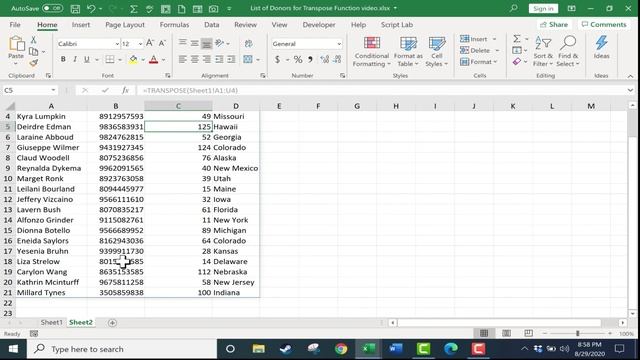Image resolution: width=640 pixels, height=360 pixels.
Task: Click the Cut scissors icon
Action: 33,40
